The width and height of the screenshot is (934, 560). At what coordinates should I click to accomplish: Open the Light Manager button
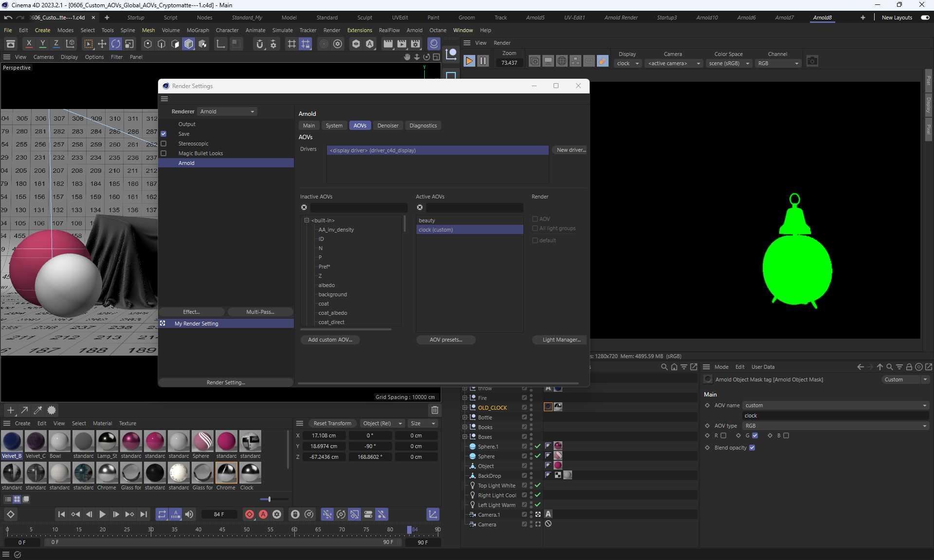point(561,340)
